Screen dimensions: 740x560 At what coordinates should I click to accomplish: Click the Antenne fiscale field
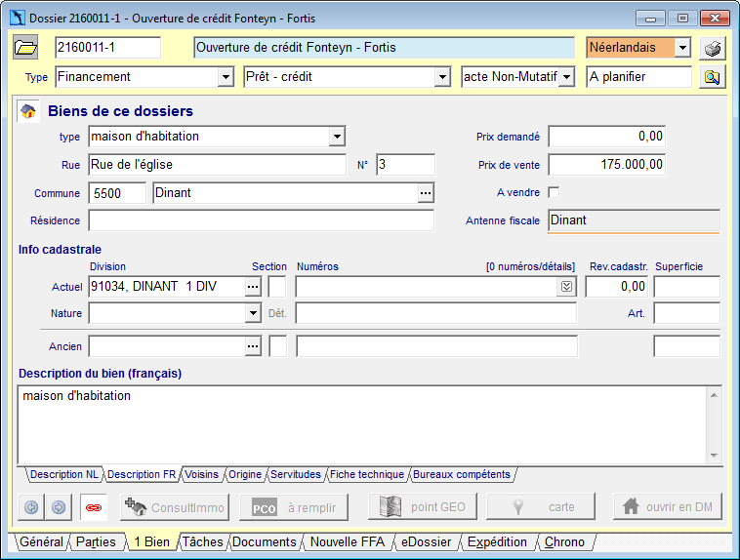click(634, 220)
